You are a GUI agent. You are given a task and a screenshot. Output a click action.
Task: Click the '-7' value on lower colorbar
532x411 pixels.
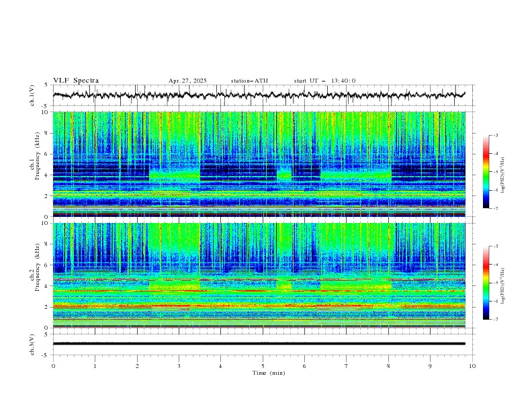pyautogui.click(x=495, y=320)
